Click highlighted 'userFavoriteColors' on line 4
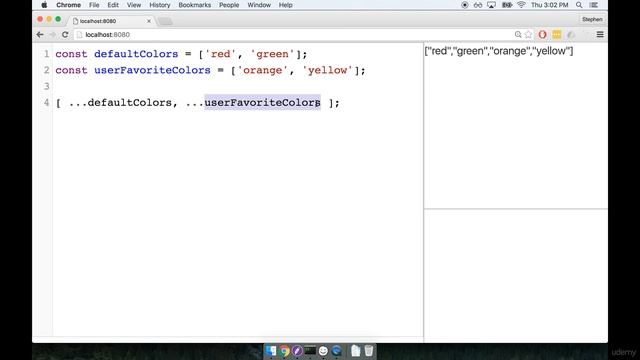640x360 pixels. [x=262, y=102]
